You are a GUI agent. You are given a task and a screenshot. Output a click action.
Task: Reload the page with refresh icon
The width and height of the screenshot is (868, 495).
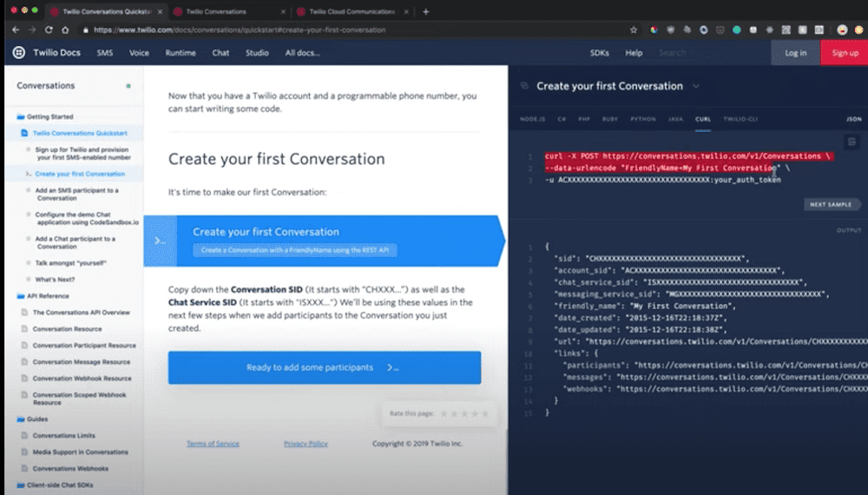click(x=49, y=30)
